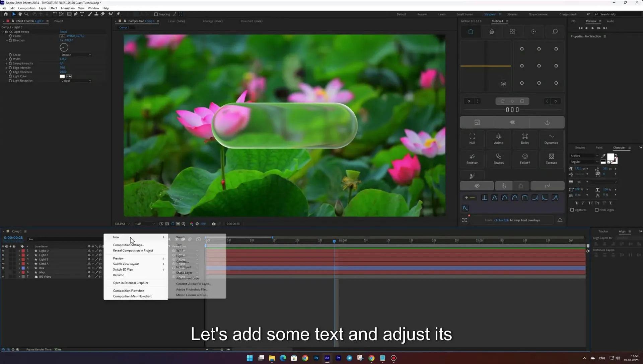Take a snapshot with the camera icon
Screen dimensions: 643x364
point(214,224)
